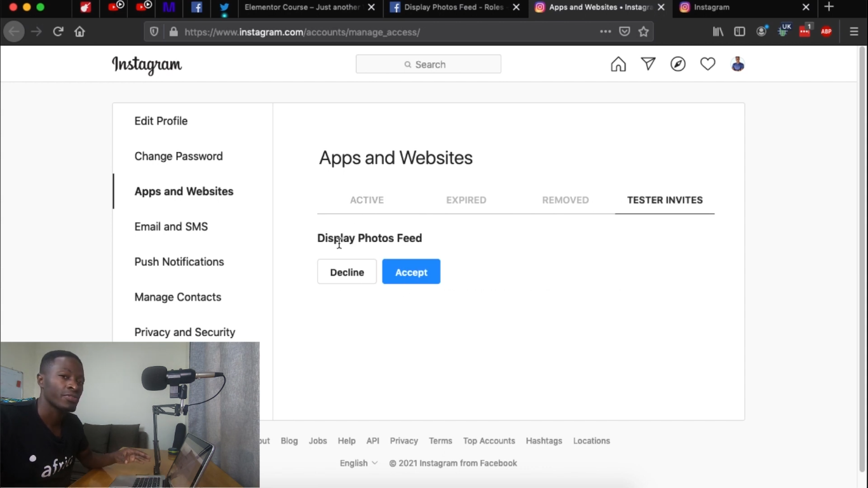Open Apps and Websites in the sidebar
Screen dimensions: 868x488
[184, 191]
